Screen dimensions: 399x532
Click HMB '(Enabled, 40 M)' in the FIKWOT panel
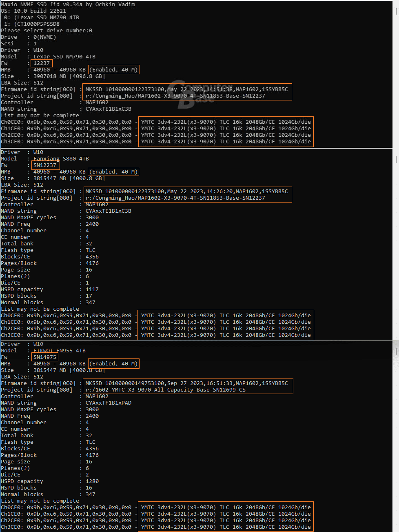coord(114,364)
